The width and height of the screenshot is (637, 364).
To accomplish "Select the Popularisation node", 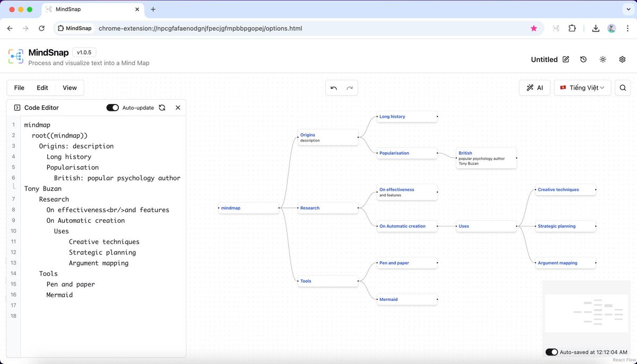I will point(407,153).
